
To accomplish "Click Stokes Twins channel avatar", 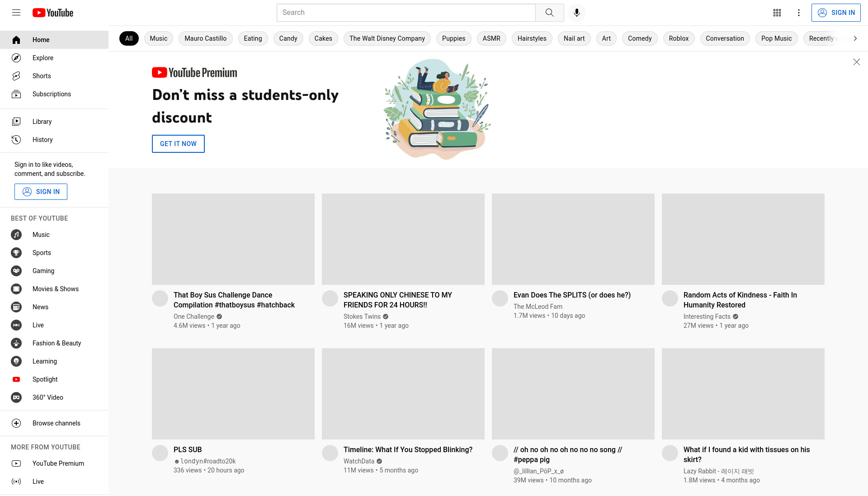I will click(x=330, y=298).
